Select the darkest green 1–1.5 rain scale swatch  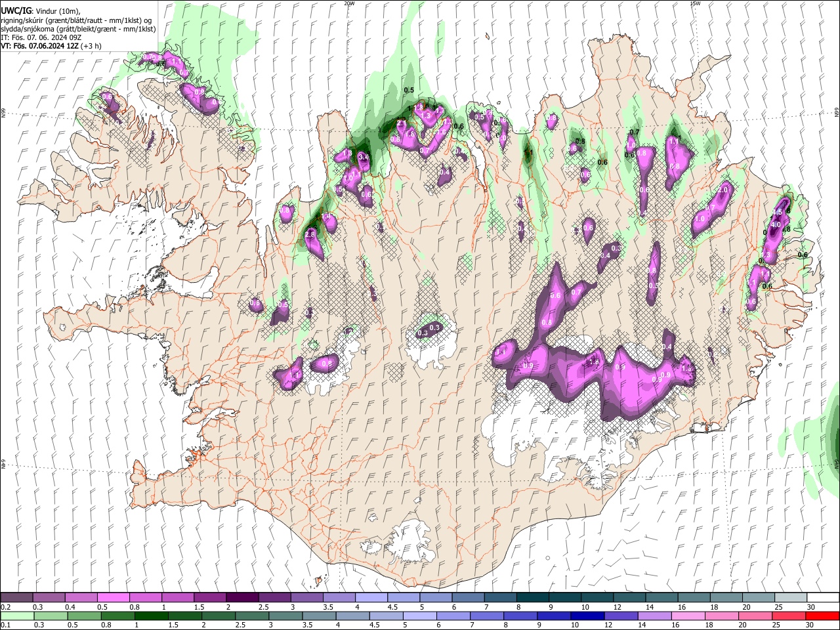tap(152, 616)
